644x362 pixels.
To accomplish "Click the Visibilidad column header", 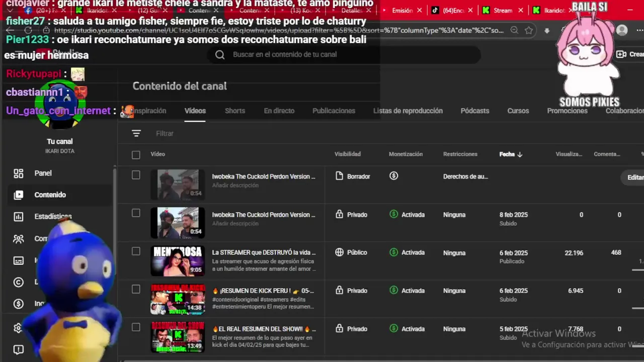I will click(348, 154).
